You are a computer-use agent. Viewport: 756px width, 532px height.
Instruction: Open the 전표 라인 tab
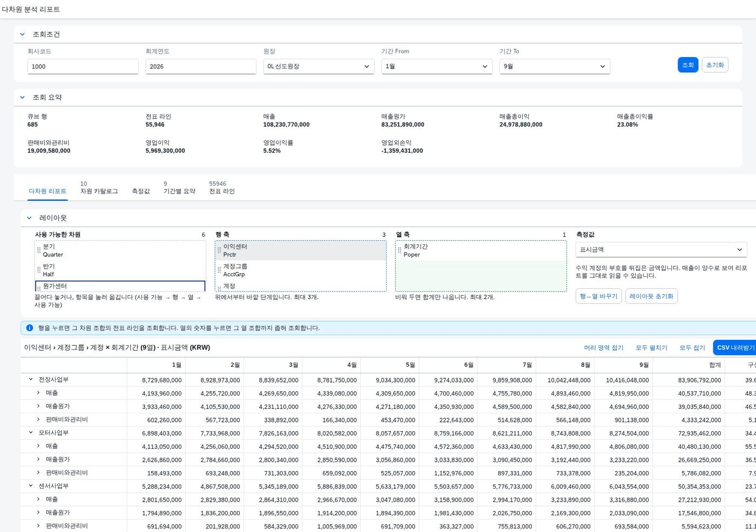[x=222, y=191]
